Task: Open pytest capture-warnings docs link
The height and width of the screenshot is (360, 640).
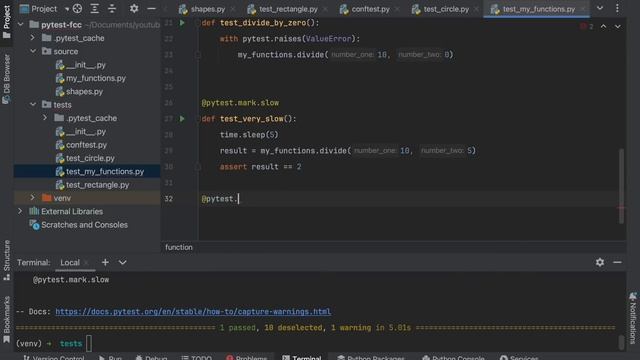Action: pyautogui.click(x=193, y=311)
